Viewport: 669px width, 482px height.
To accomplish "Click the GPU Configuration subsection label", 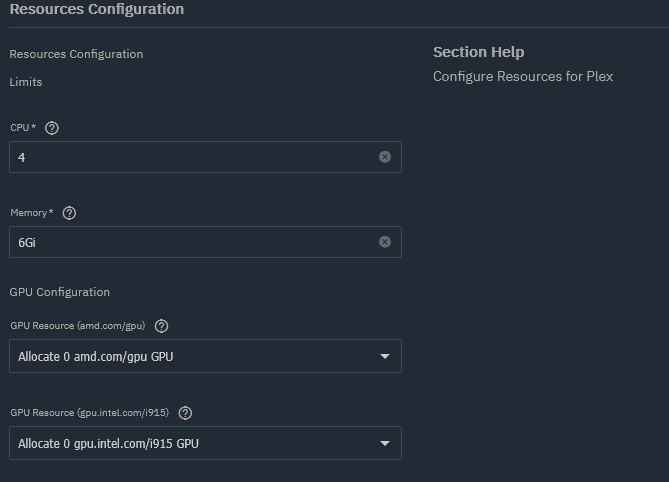I will coord(60,292).
